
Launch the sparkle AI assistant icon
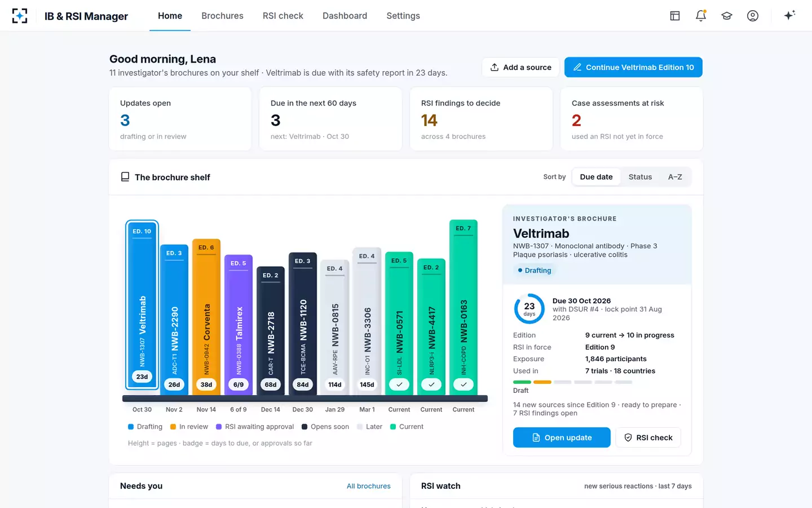click(789, 15)
